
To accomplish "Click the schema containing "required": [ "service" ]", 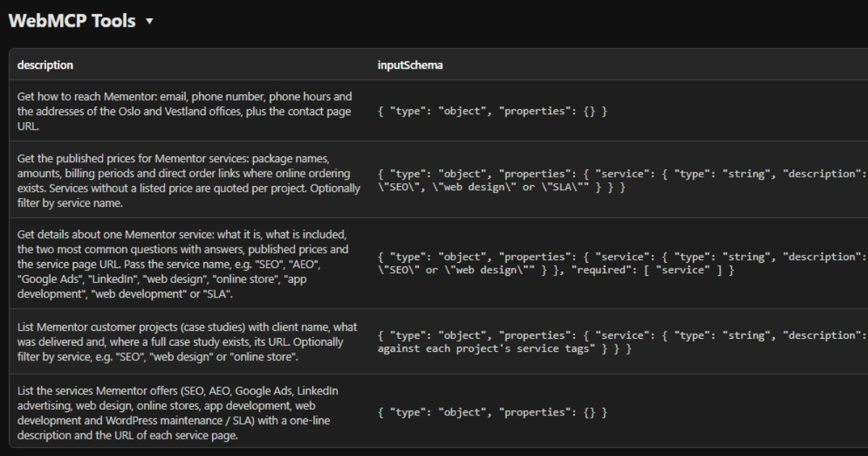I will (x=622, y=263).
